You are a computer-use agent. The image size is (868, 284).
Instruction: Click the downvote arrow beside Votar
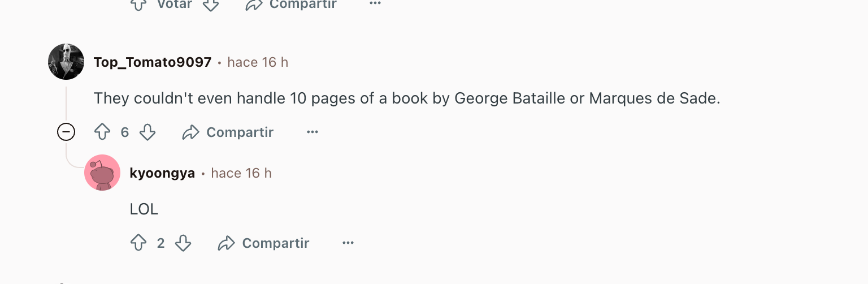pyautogui.click(x=211, y=5)
